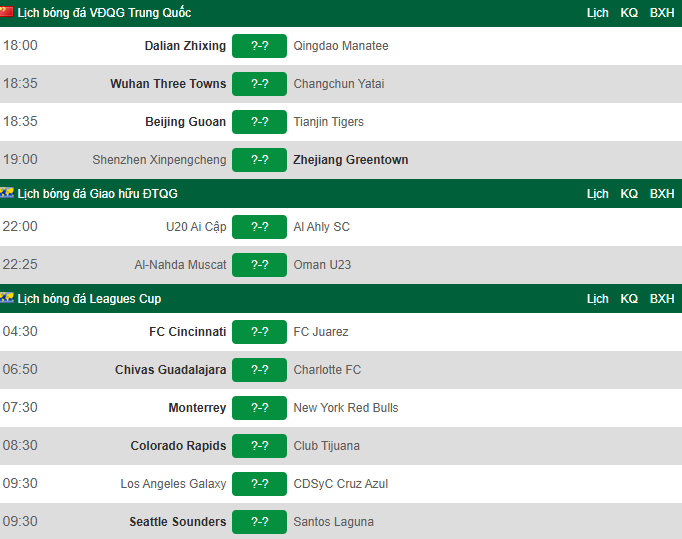Click the Giao hữu ĐTQG league icon
This screenshot has width=682, height=539.
tap(7, 192)
